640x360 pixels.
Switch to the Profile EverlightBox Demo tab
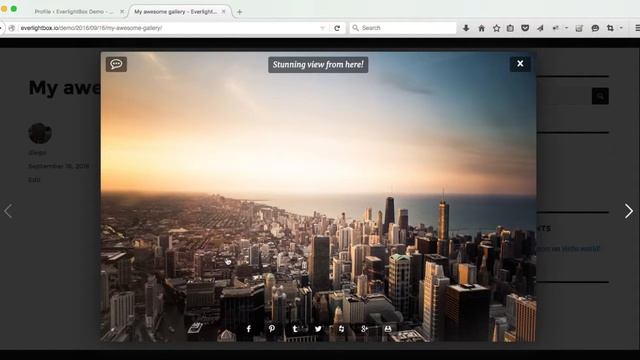coord(73,12)
